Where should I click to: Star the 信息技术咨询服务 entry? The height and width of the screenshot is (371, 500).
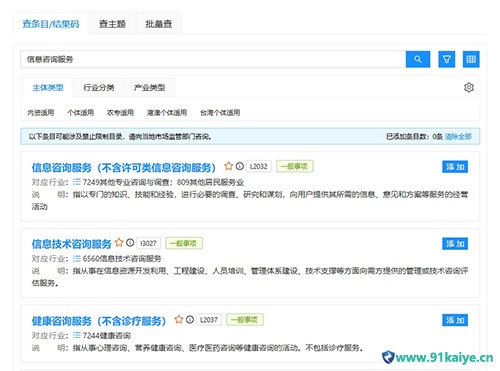[119, 243]
